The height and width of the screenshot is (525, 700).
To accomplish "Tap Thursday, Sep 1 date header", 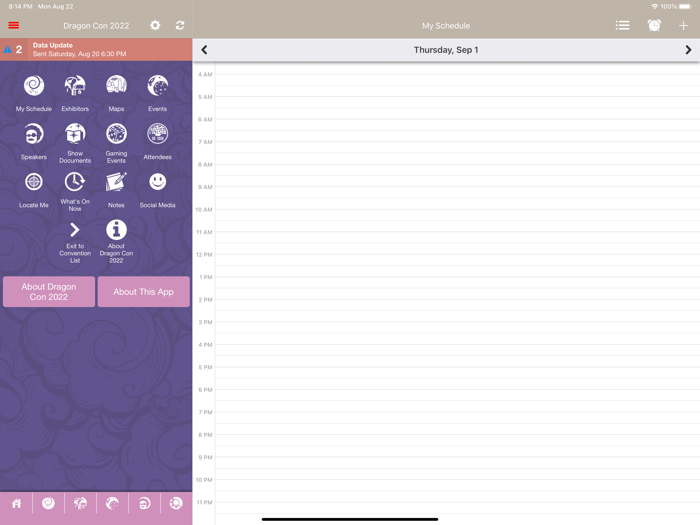I will point(446,50).
